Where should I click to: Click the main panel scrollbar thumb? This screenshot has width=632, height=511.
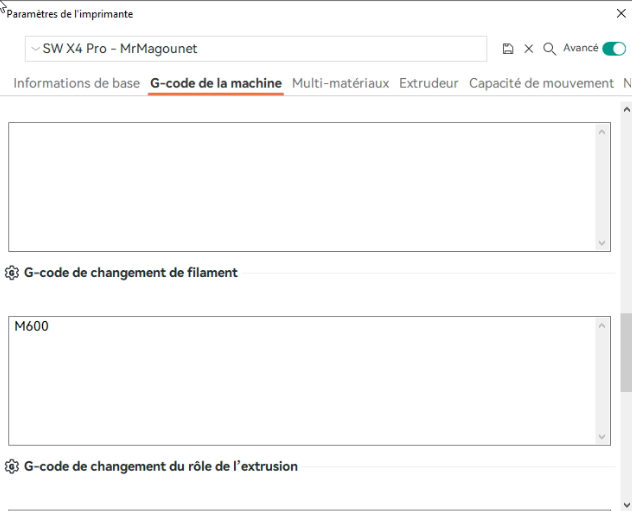(626, 352)
